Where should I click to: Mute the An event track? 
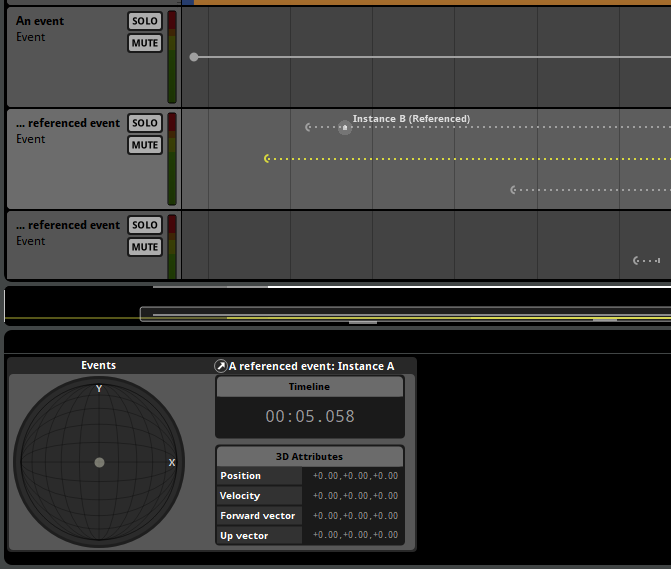(145, 43)
